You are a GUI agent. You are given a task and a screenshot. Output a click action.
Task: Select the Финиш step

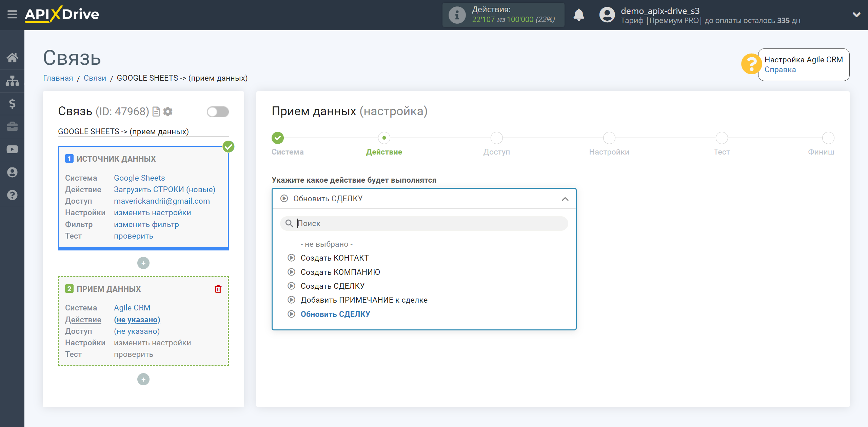828,138
